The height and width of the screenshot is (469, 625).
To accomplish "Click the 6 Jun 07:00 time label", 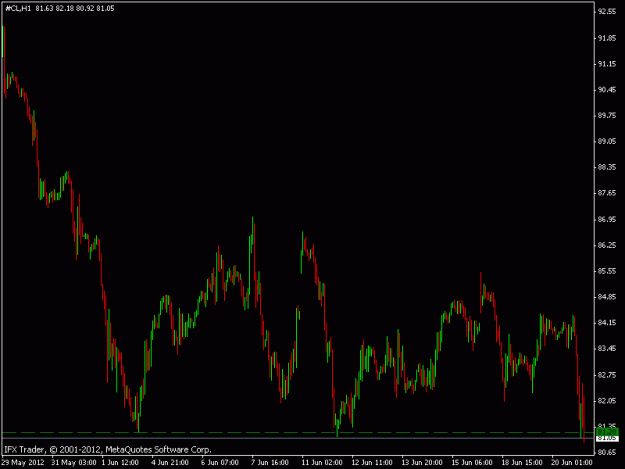I will (x=220, y=463).
